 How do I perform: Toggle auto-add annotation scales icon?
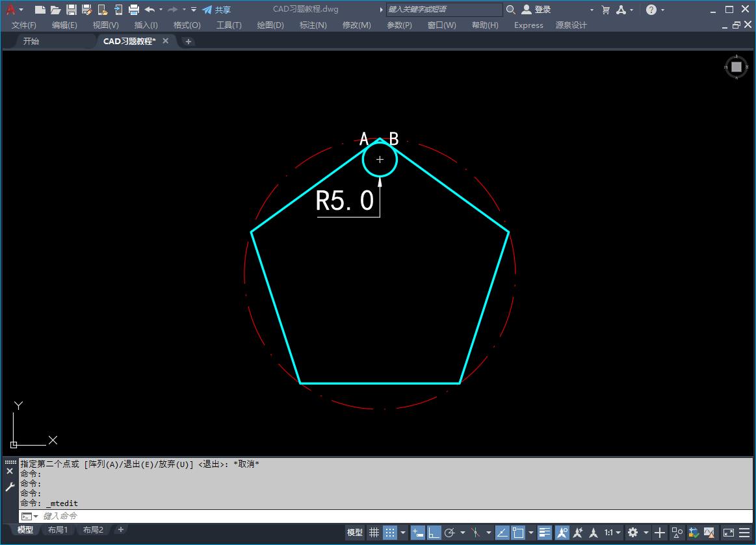(x=578, y=533)
